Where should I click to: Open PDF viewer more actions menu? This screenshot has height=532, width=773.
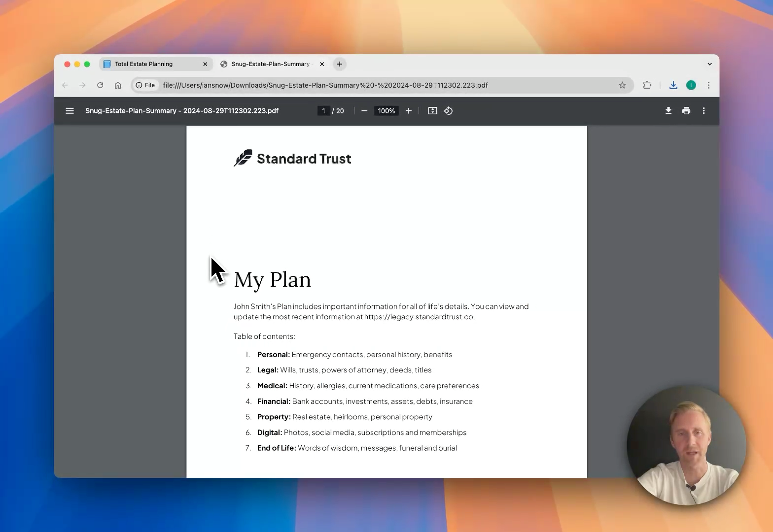coord(704,111)
